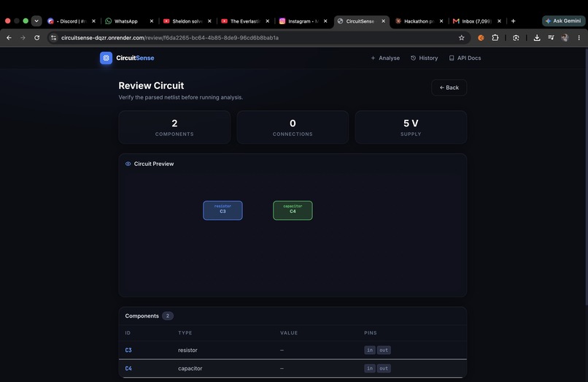Click the Ask Gemini button
The image size is (588, 382).
pyautogui.click(x=564, y=21)
